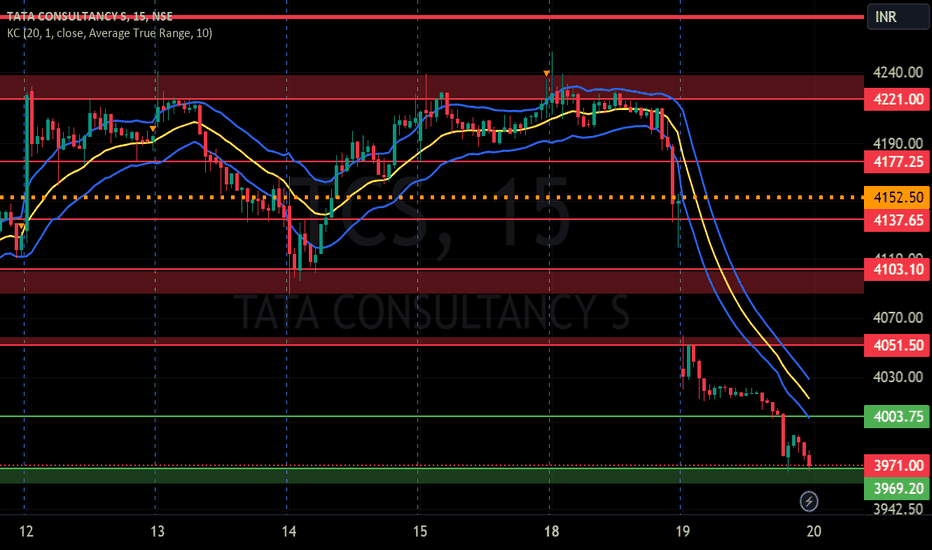Click date 12 on time axis
The image size is (932, 550).
[x=26, y=531]
